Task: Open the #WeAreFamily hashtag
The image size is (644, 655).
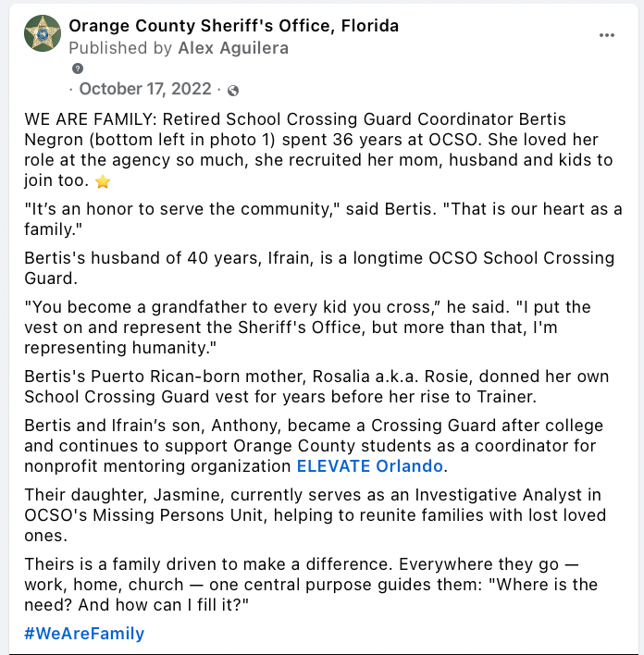Action: [x=84, y=634]
